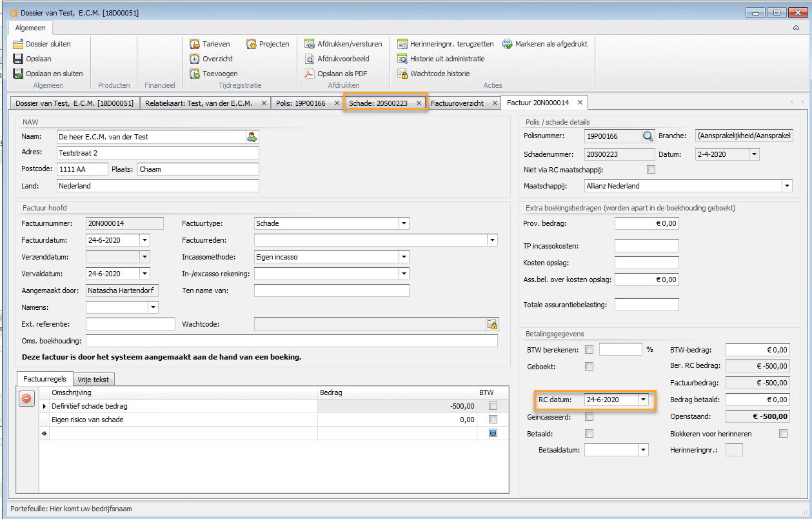The height and width of the screenshot is (519, 812).
Task: Click the Adres field containing Teststraat 2
Action: click(158, 153)
